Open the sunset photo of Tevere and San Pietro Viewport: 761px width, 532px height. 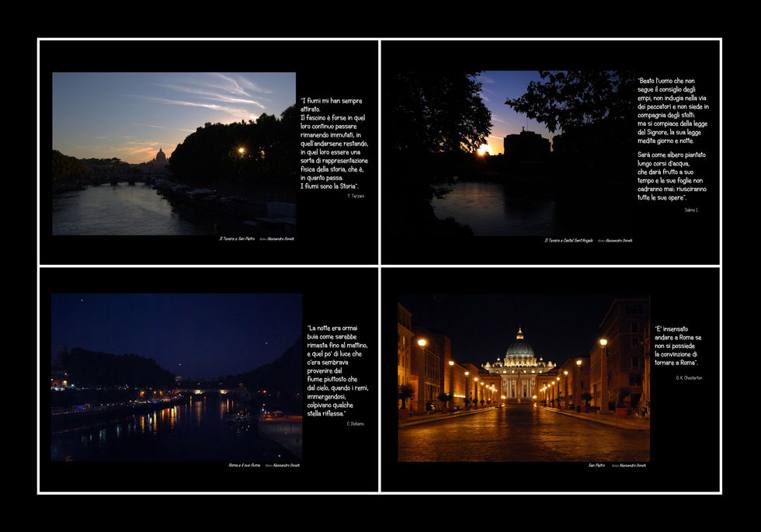pos(174,154)
